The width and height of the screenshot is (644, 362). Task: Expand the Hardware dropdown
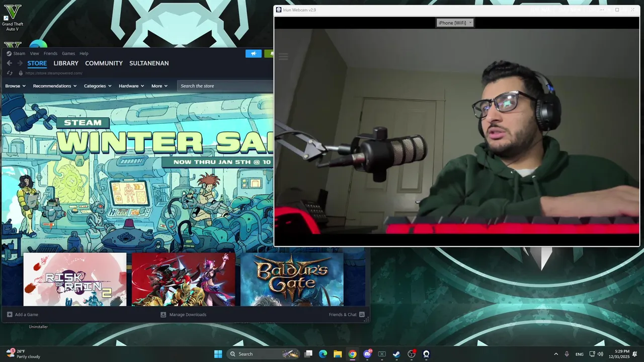131,86
